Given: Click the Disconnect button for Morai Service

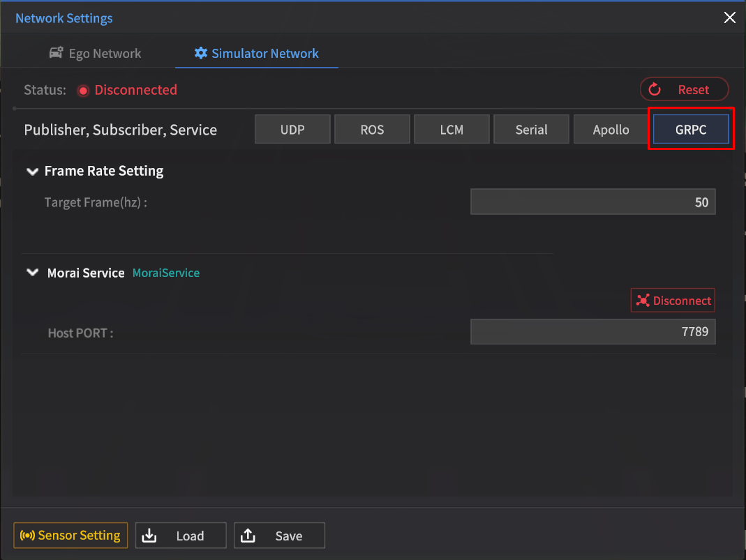Looking at the screenshot, I should point(673,301).
